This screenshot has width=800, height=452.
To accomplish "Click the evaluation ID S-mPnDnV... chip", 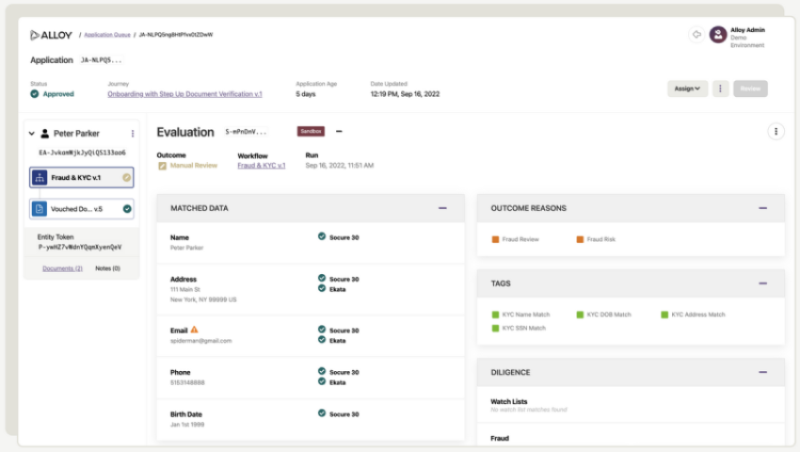I will (x=246, y=132).
